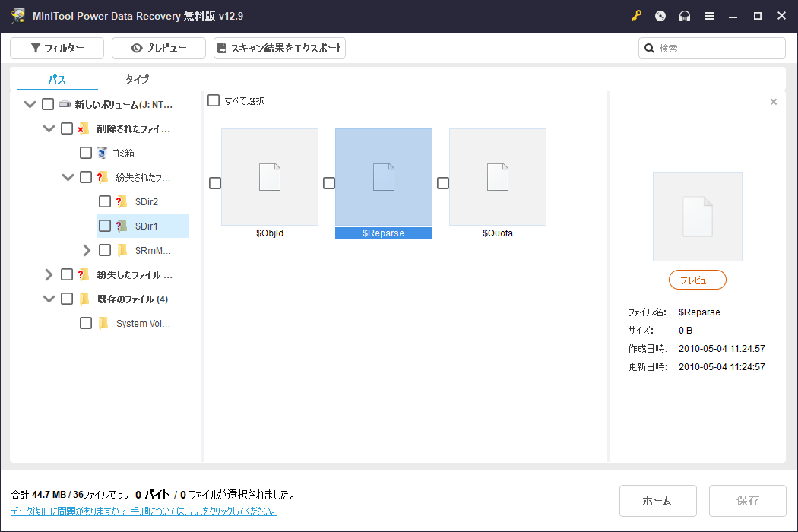Screen dimensions: 798x532
Task: Check the 新しいボリューム drive checkbox
Action: click(48, 104)
